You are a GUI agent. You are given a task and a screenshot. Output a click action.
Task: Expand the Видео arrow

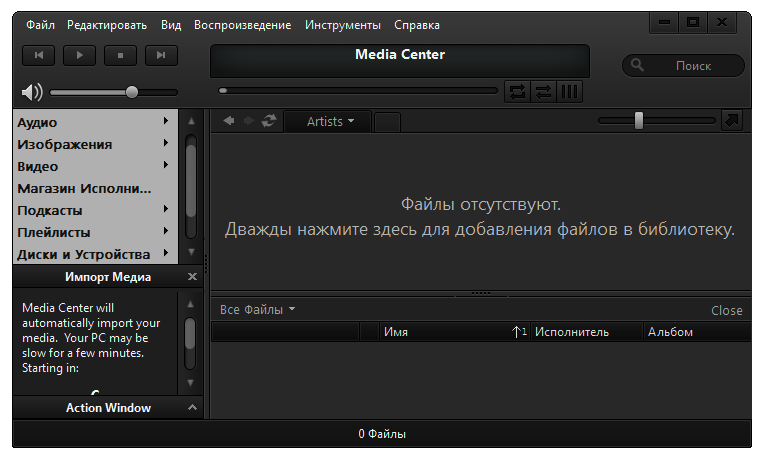[166, 165]
